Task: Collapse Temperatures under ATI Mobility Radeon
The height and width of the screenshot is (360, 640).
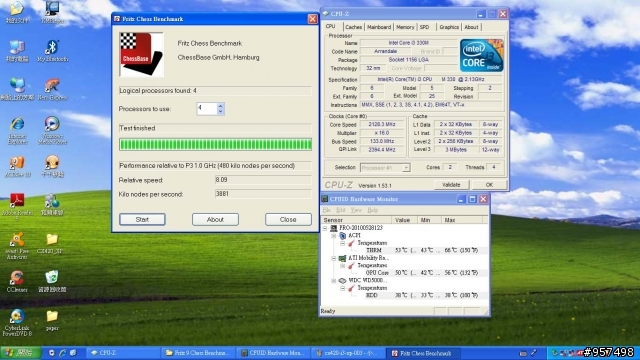Action: point(343,266)
